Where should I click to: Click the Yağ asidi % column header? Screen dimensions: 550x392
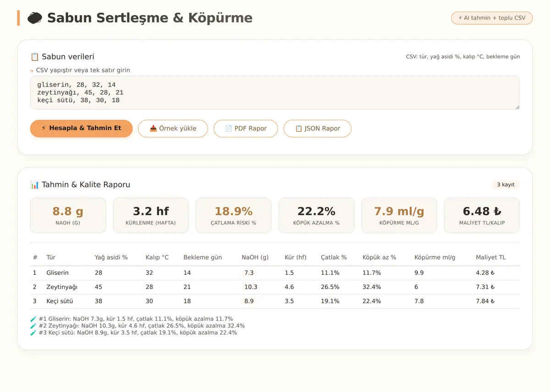(111, 257)
